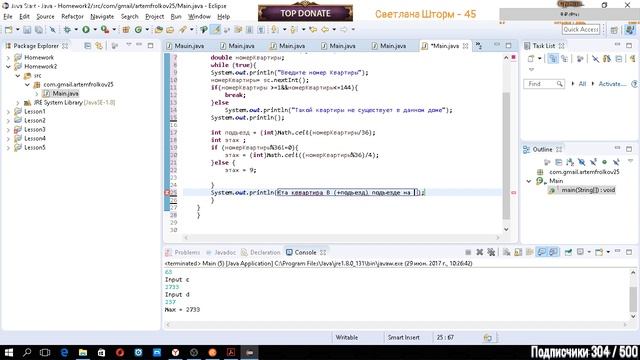Open the File menu
The image size is (640, 360).
pyautogui.click(x=8, y=17)
